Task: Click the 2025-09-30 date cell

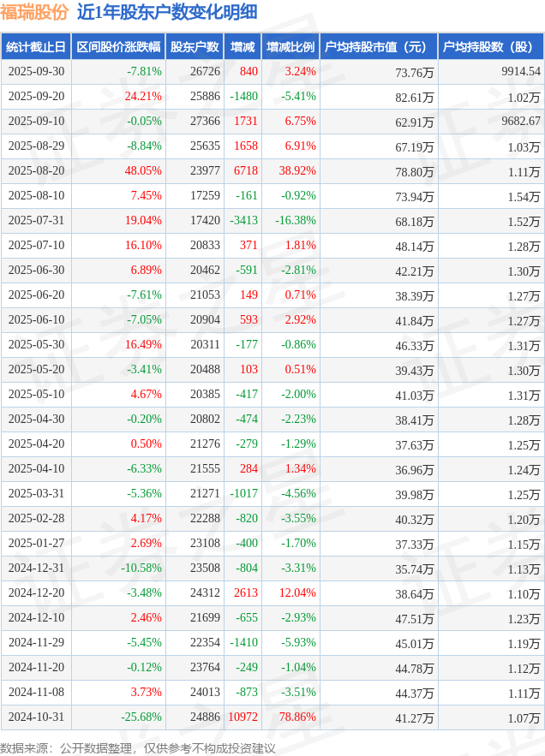Action: coord(35,72)
